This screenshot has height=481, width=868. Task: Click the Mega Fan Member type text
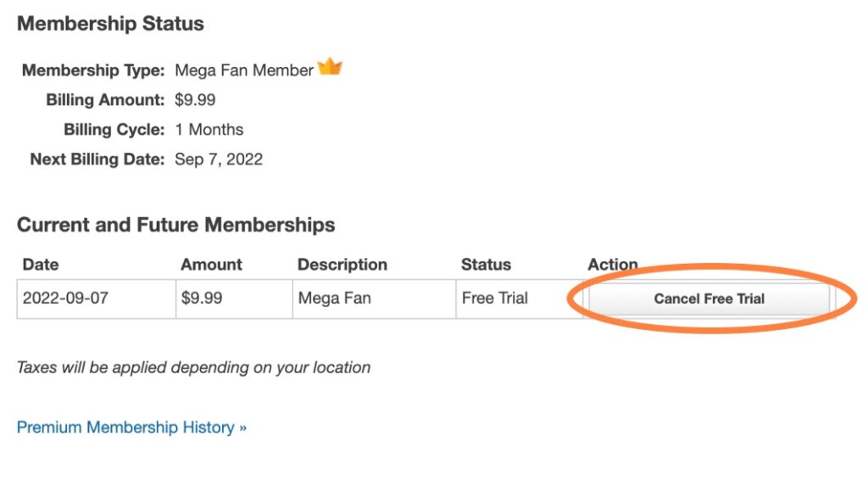click(244, 70)
